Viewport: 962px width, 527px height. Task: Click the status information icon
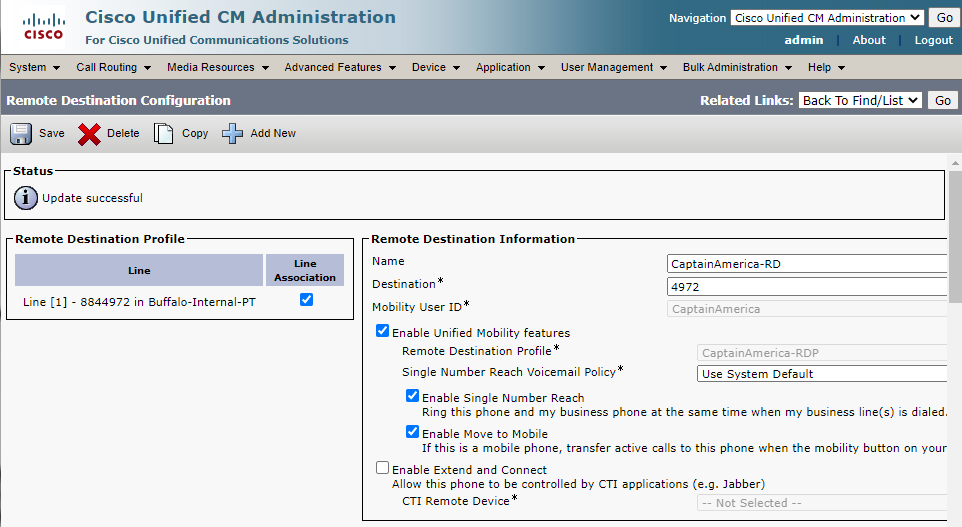tap(25, 198)
